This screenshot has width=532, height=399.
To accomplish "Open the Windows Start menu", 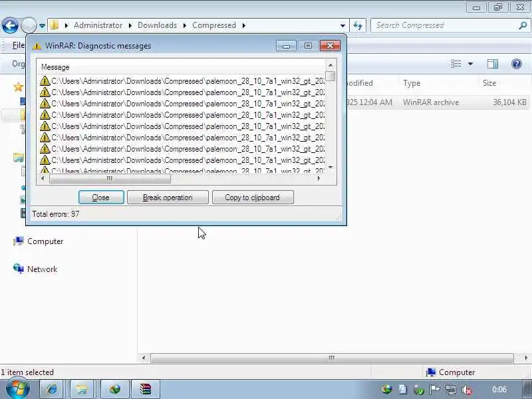I will coord(18,390).
